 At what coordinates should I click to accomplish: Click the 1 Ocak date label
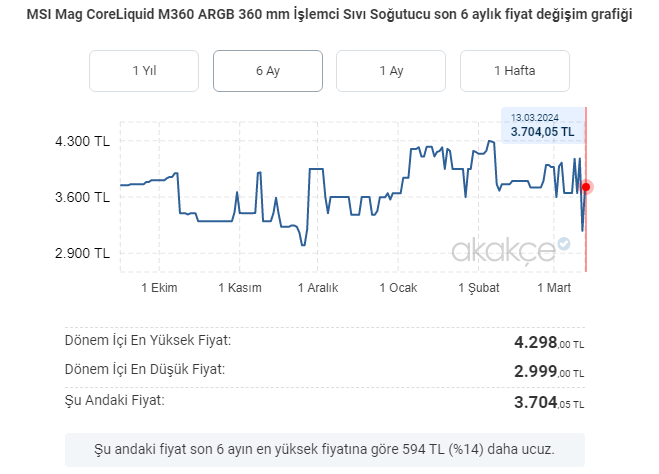pyautogui.click(x=397, y=287)
